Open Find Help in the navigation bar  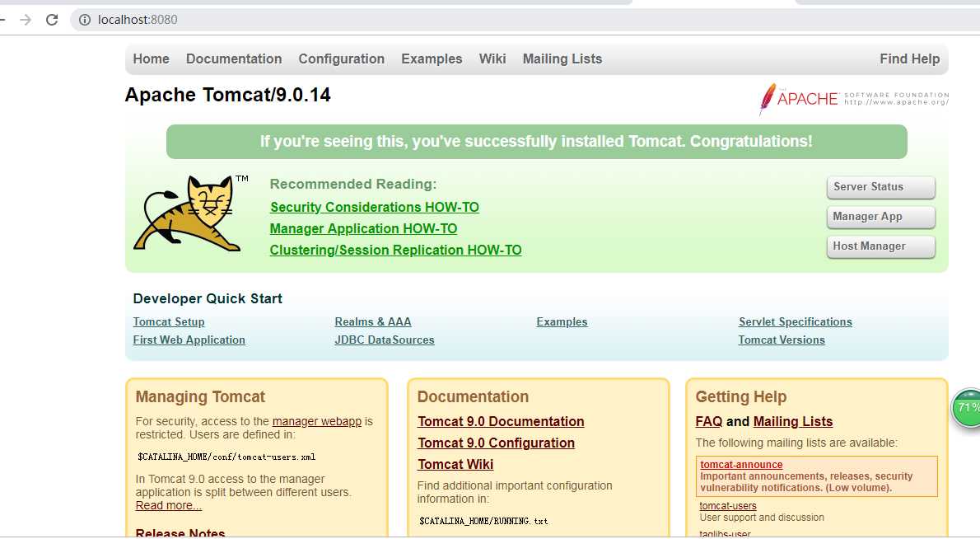click(x=909, y=59)
